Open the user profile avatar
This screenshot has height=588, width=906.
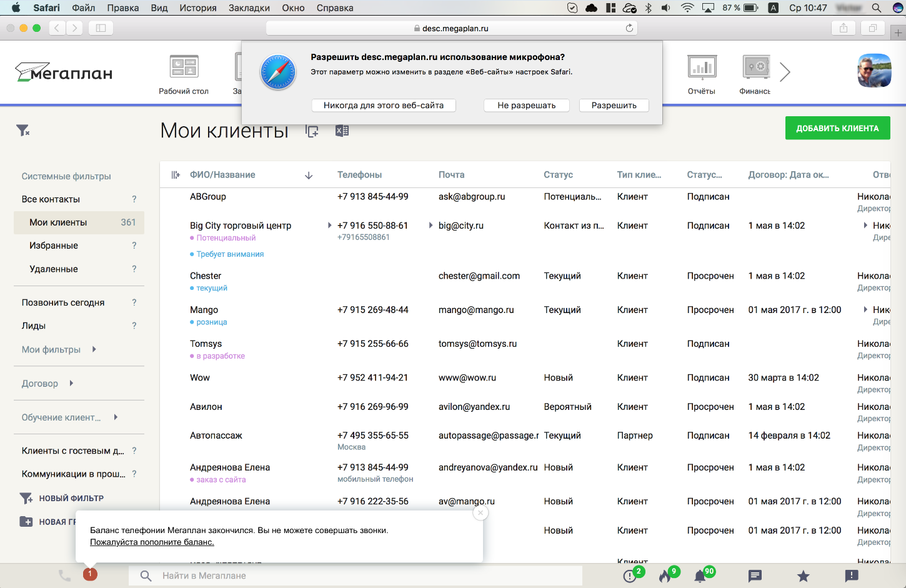(874, 71)
